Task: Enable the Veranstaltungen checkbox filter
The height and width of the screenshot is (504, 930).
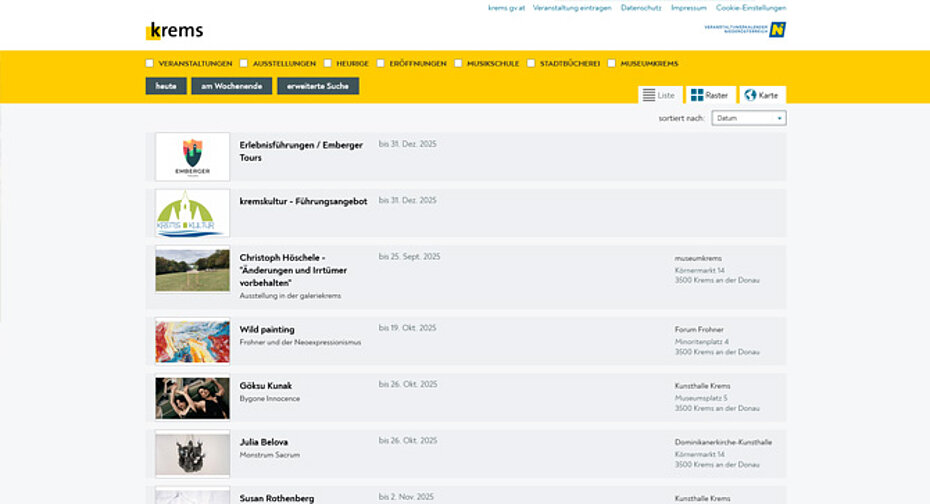Action: pos(150,63)
